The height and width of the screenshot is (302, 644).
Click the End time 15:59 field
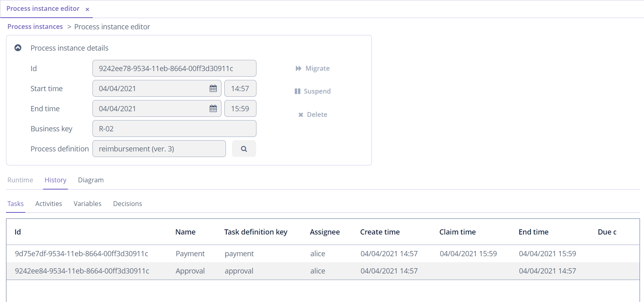240,108
